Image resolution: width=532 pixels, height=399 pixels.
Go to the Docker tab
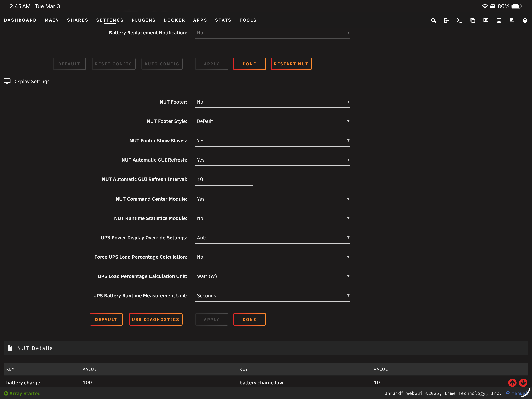tap(174, 20)
